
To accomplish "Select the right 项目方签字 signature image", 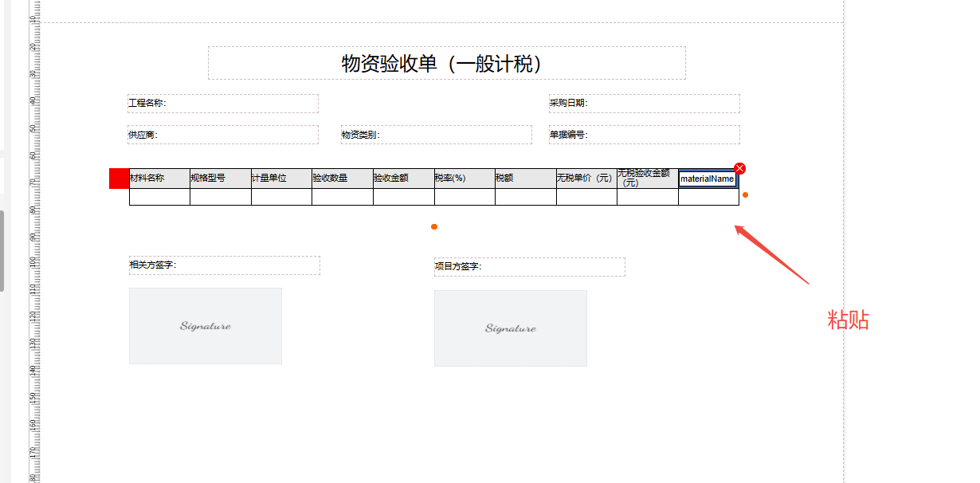I will 510,328.
